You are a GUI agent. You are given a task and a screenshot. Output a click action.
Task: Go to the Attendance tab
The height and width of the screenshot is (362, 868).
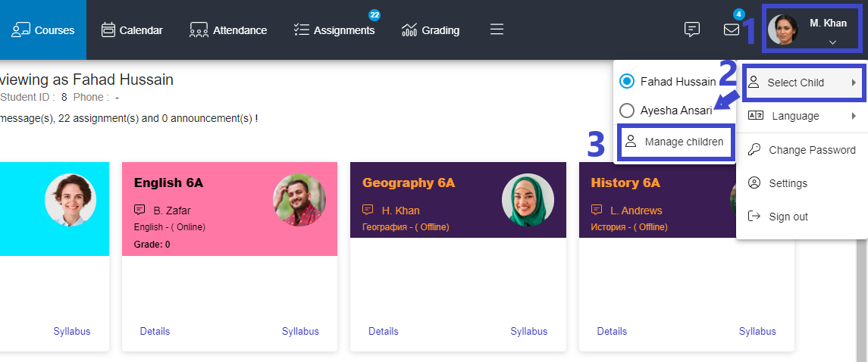pyautogui.click(x=228, y=30)
